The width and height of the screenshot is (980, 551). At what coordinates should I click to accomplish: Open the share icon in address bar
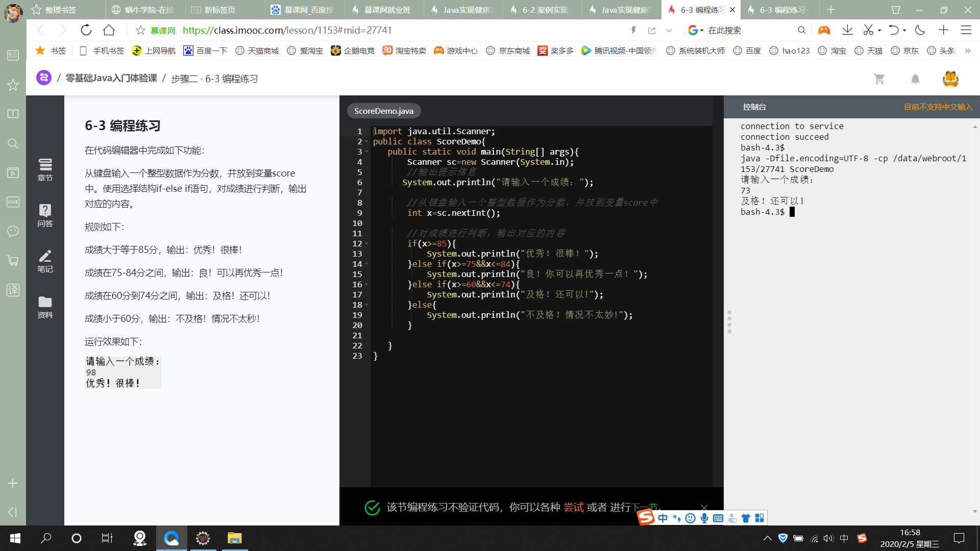tap(652, 31)
